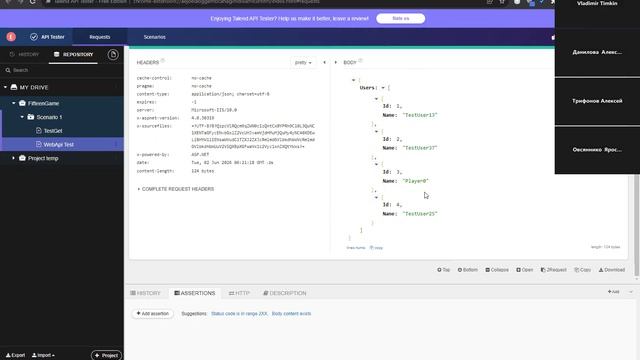Collapse the bottom panel with the chevron
640x360 pixels.
[631, 292]
